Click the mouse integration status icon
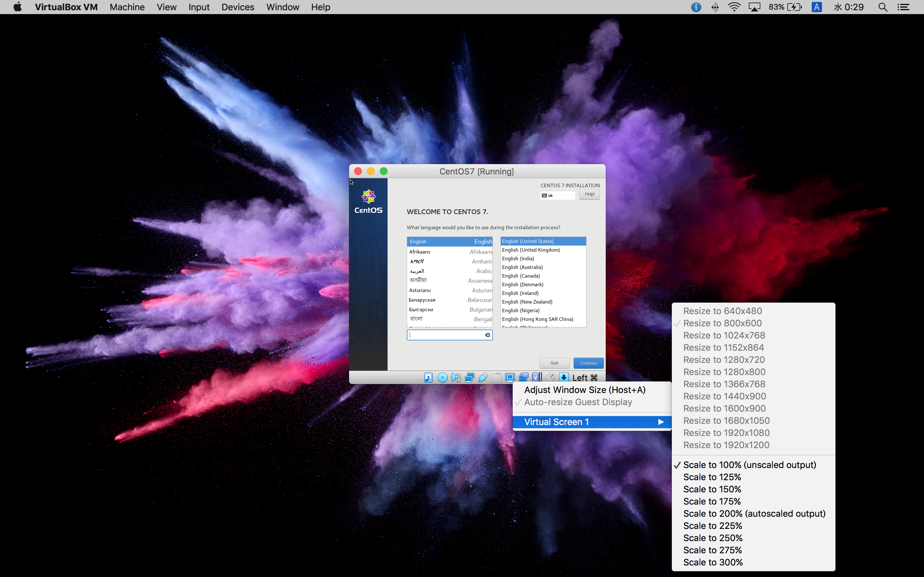 tap(550, 377)
